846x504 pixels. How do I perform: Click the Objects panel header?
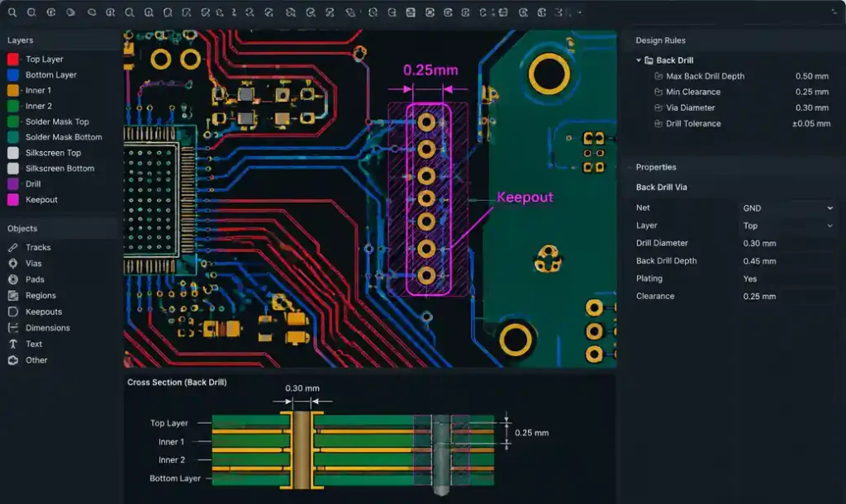click(x=22, y=229)
